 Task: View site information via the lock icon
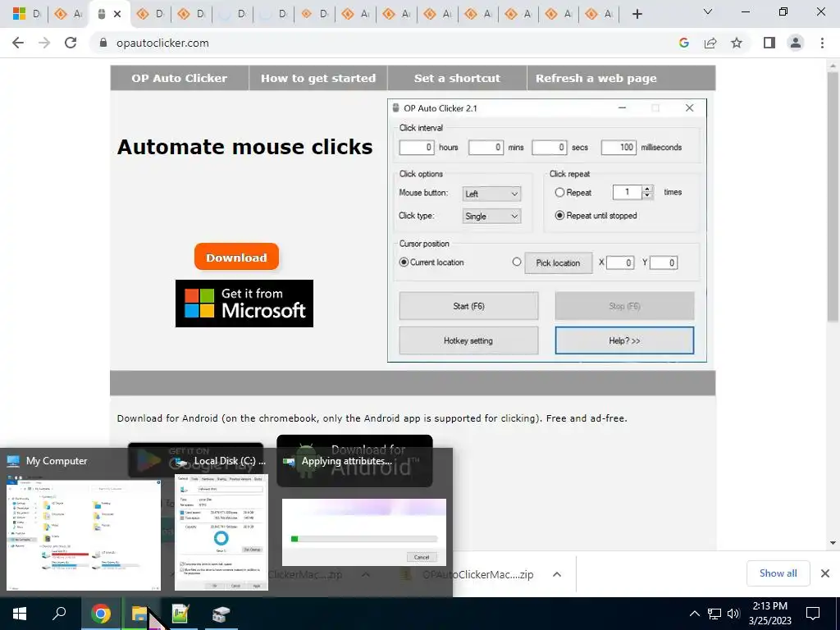103,43
